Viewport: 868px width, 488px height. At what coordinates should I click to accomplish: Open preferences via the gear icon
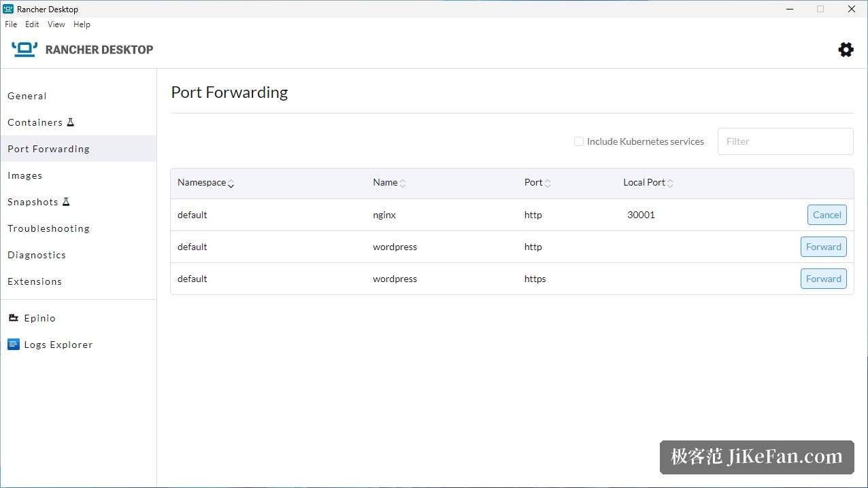(846, 49)
